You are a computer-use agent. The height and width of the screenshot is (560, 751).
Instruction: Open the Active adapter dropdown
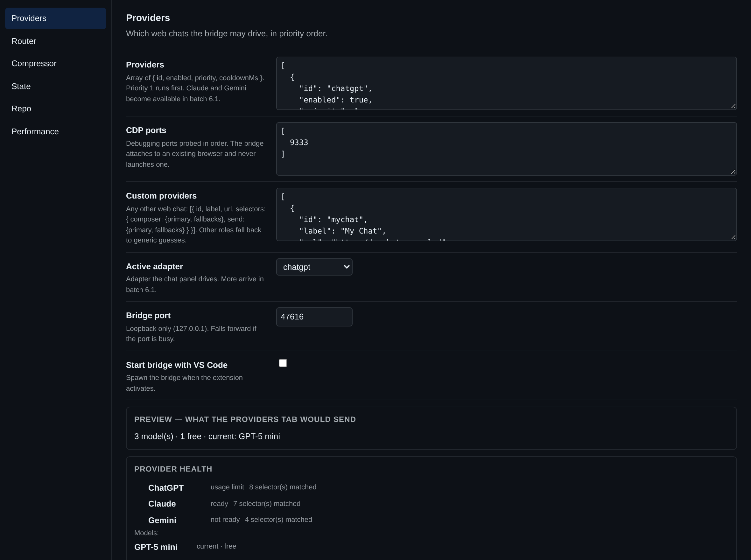[314, 267]
